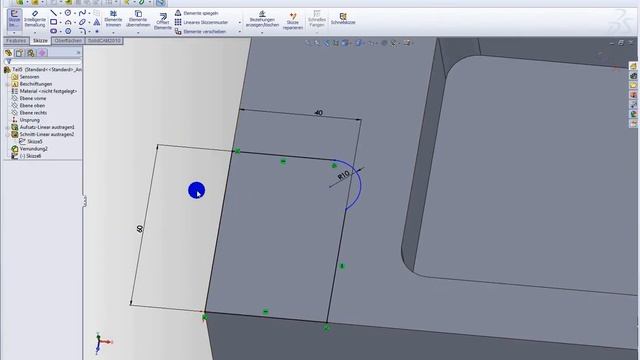Open View Orientation cube icon
Image resolution: width=640 pixels, height=360 pixels.
345,43
